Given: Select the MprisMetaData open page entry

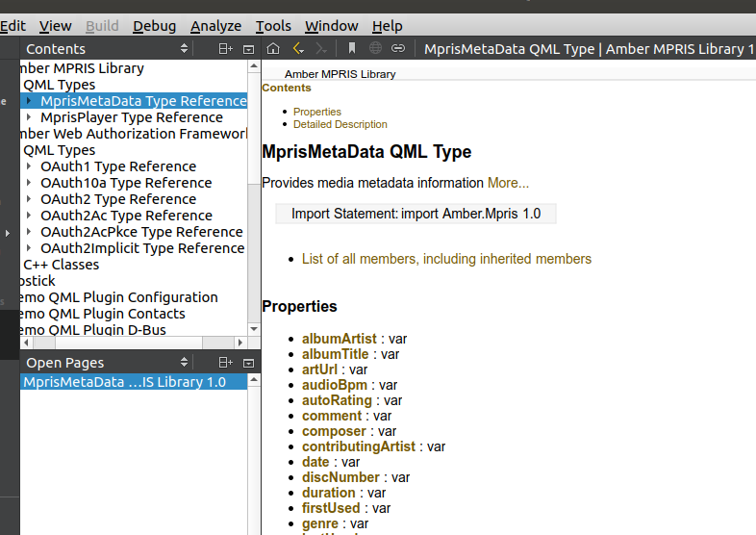Looking at the screenshot, I should click(x=134, y=382).
